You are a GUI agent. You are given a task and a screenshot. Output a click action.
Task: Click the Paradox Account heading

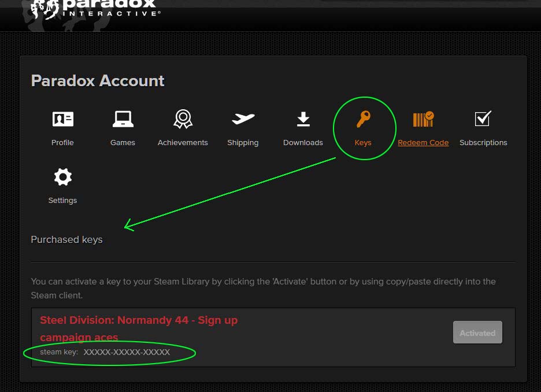click(98, 81)
